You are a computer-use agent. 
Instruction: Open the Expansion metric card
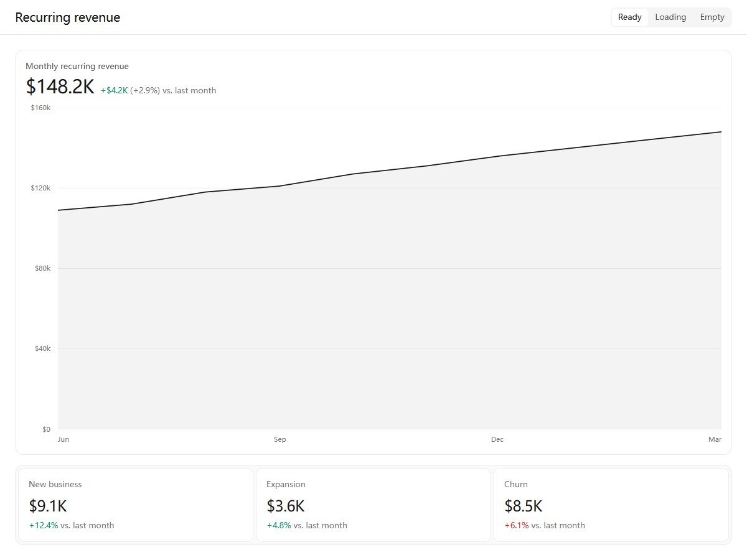(374, 505)
